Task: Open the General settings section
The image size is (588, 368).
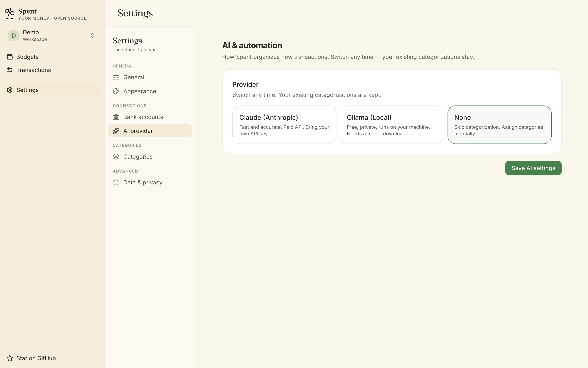Action: pyautogui.click(x=150, y=77)
